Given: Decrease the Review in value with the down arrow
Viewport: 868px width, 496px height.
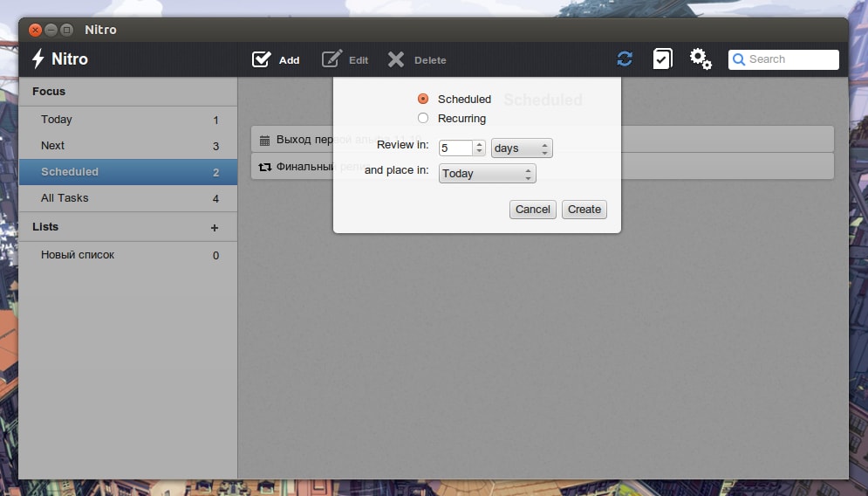Looking at the screenshot, I should click(x=480, y=151).
